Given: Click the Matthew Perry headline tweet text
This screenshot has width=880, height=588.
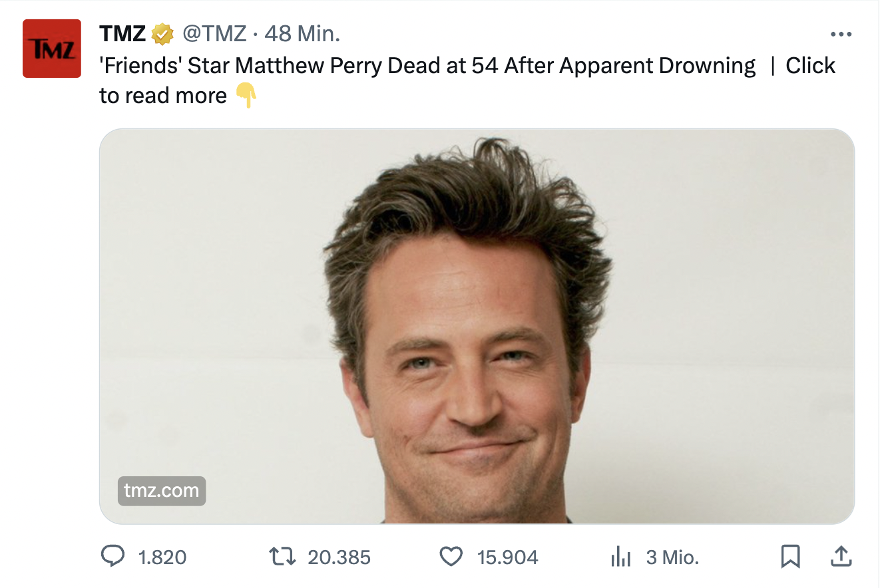Looking at the screenshot, I should click(x=427, y=66).
